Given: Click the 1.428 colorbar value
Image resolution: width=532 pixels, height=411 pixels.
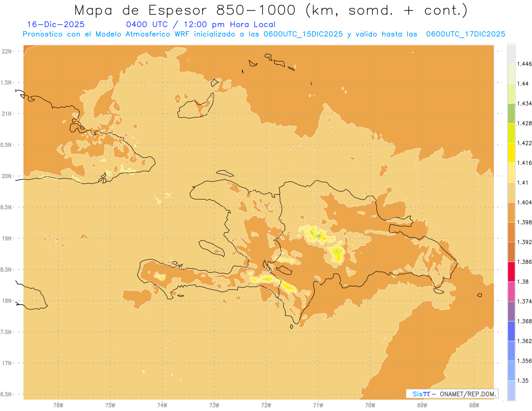Looking at the screenshot, I should (524, 123).
